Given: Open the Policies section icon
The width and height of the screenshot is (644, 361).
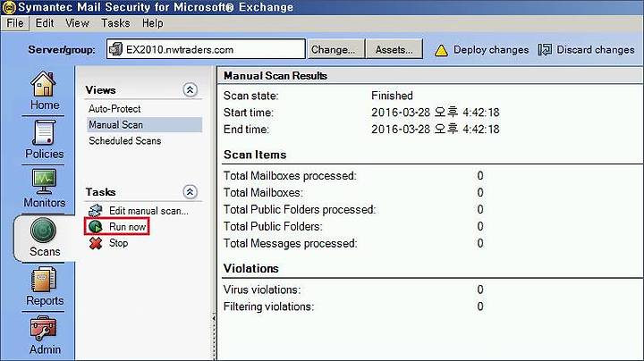Looking at the screenshot, I should click(44, 132).
